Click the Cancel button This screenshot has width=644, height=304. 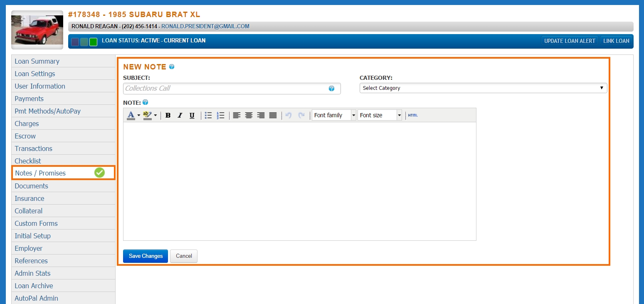click(x=184, y=256)
